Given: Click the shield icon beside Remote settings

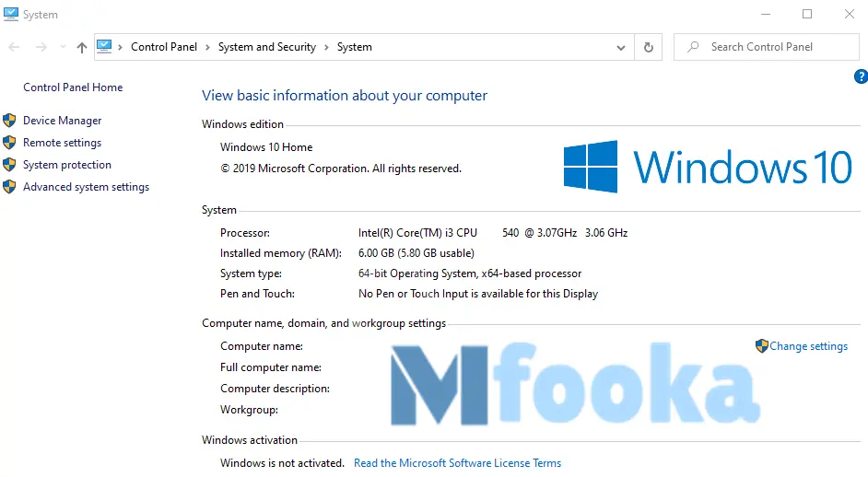Looking at the screenshot, I should point(9,142).
